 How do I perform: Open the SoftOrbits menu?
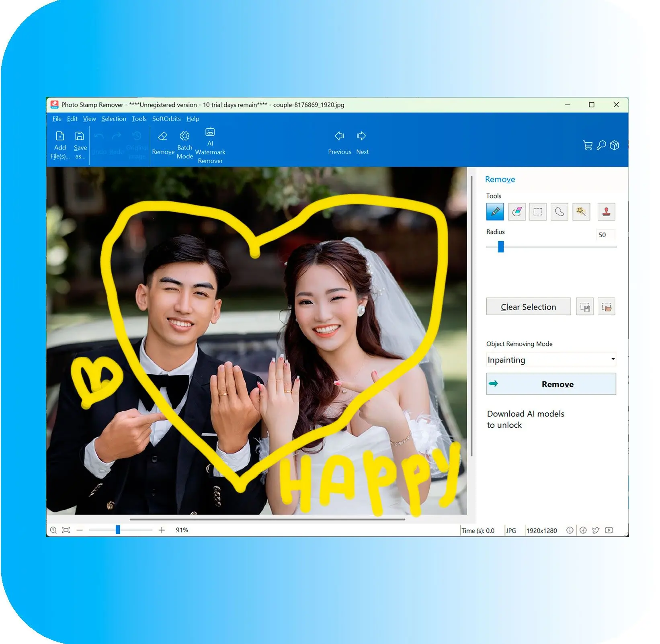click(x=166, y=119)
